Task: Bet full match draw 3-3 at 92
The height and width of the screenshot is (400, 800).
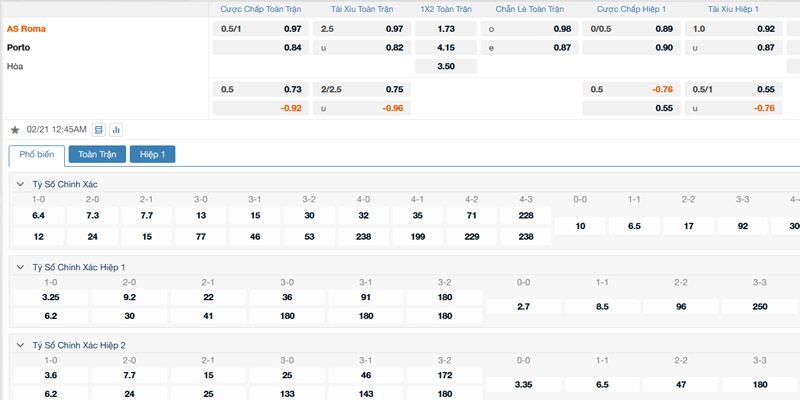Action: [742, 226]
